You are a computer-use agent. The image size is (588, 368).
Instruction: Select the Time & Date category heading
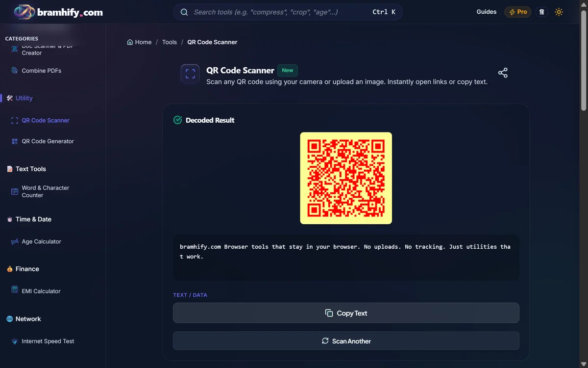point(33,219)
